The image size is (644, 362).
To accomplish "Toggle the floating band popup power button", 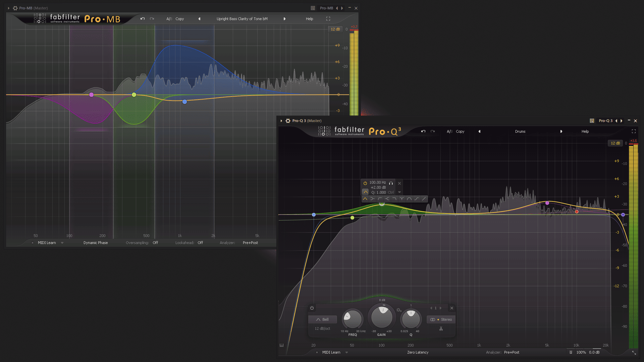I will [365, 183].
